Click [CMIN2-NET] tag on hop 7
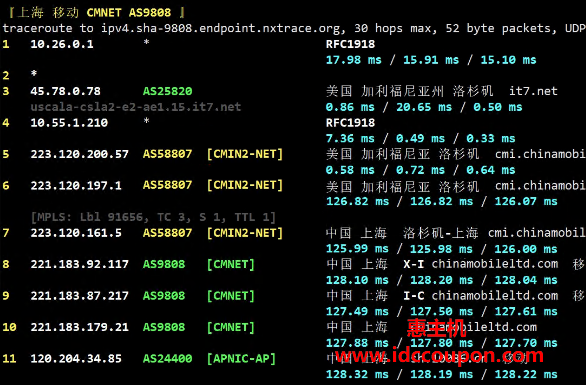 [x=245, y=233]
